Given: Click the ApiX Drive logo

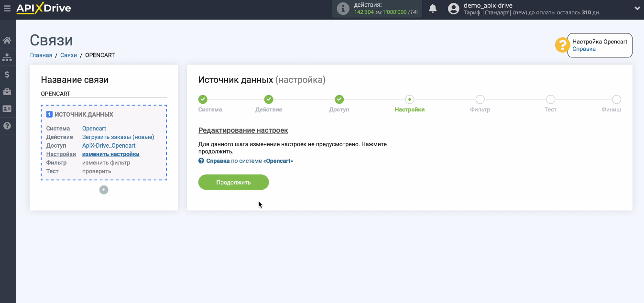Looking at the screenshot, I should click(x=44, y=8).
